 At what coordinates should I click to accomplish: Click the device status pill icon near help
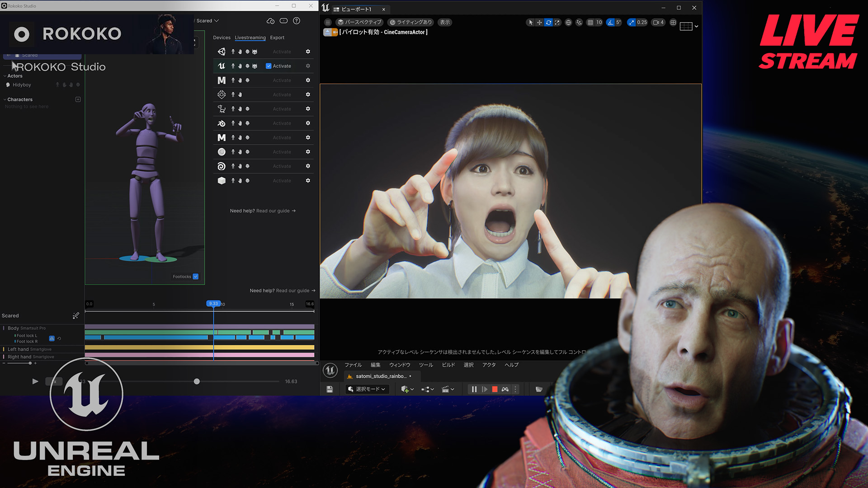[283, 21]
